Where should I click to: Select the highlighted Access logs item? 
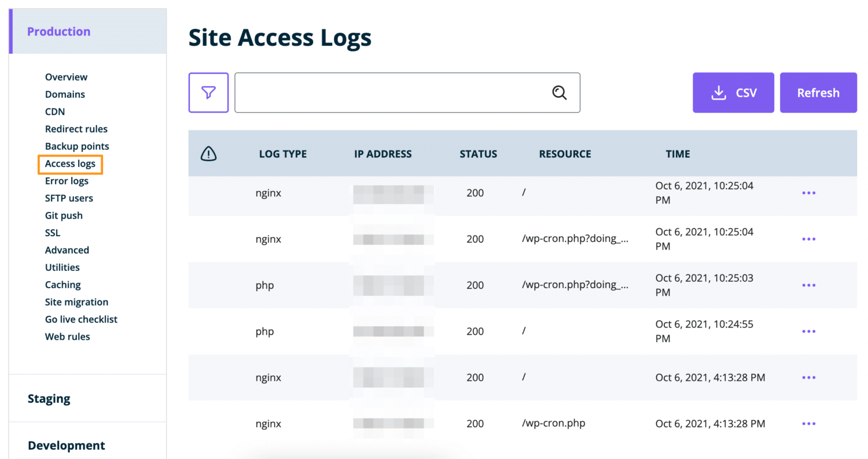point(70,164)
